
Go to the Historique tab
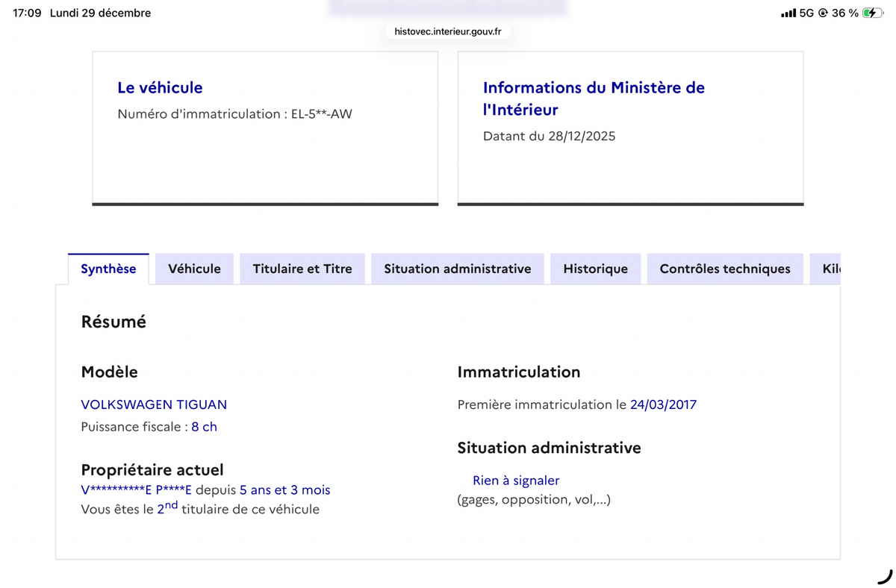coord(595,269)
